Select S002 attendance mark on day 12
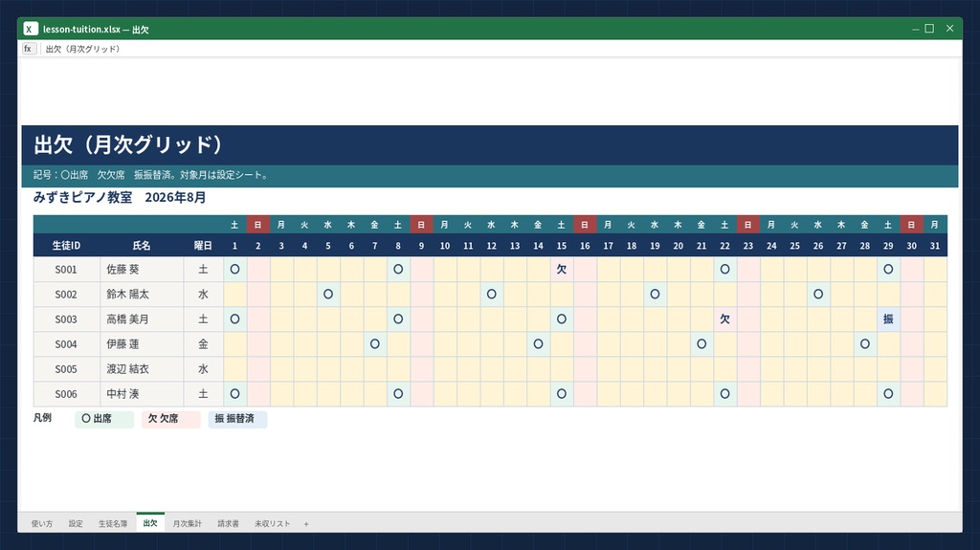 tap(491, 295)
